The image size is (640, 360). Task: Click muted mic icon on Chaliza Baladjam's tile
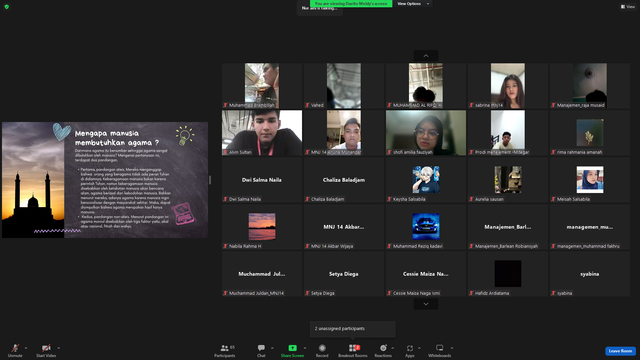coord(307,199)
